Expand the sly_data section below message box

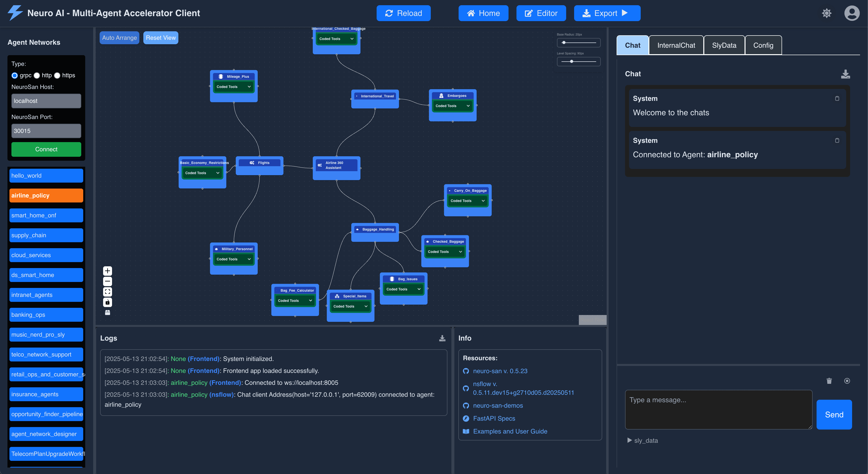coord(642,440)
